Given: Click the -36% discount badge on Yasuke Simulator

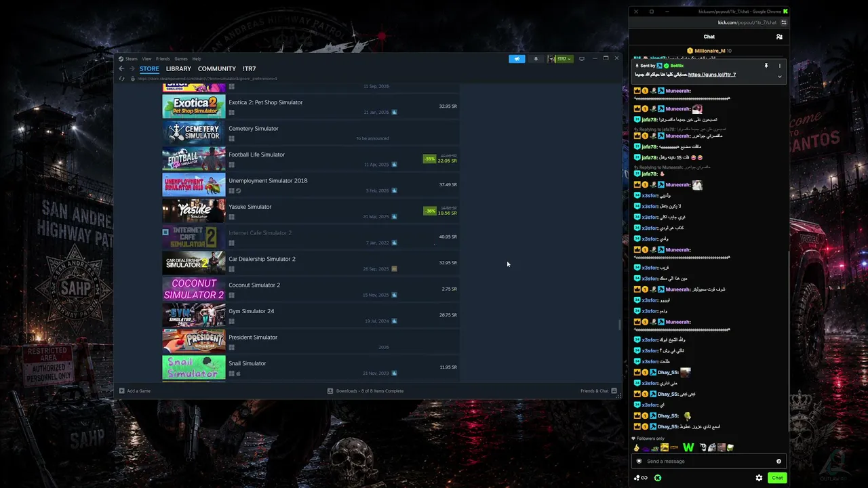Looking at the screenshot, I should pyautogui.click(x=429, y=211).
